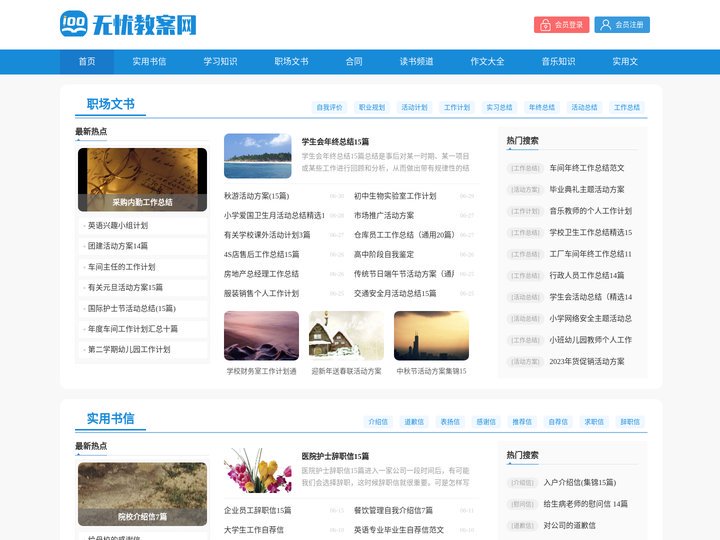The width and height of the screenshot is (720, 540).
Task: Click the seaside thumbnail for 学生会年终总结
Action: point(258,156)
